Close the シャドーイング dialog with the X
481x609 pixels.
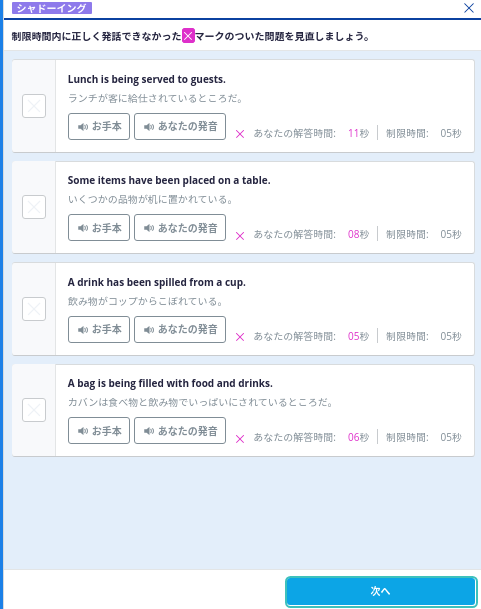click(x=469, y=8)
